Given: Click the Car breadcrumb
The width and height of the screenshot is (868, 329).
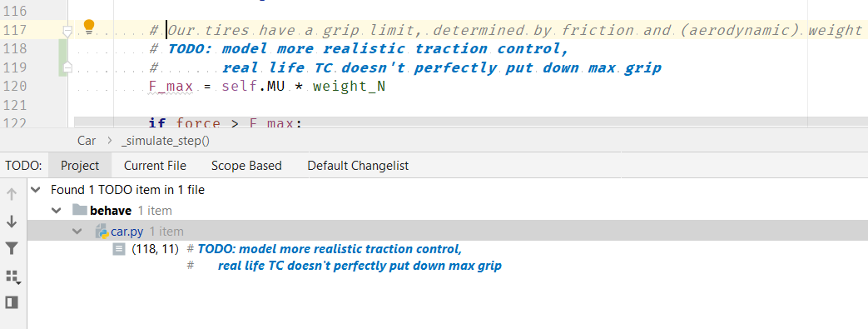Looking at the screenshot, I should (x=87, y=141).
